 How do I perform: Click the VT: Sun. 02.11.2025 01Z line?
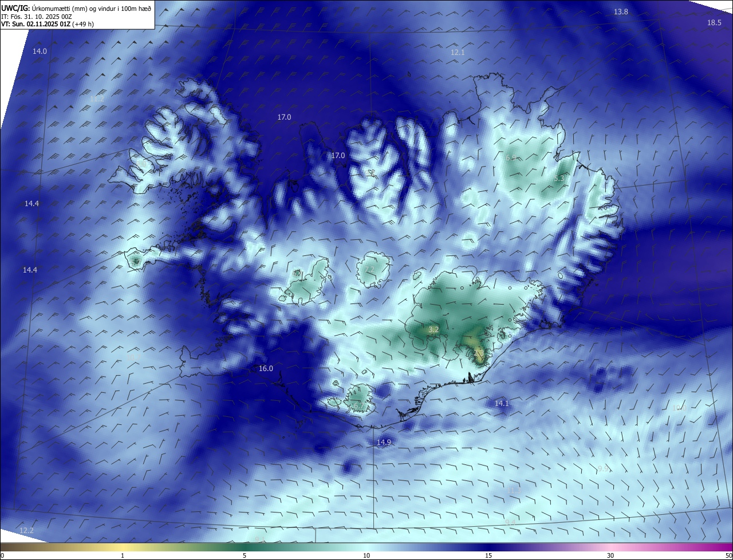(x=48, y=24)
